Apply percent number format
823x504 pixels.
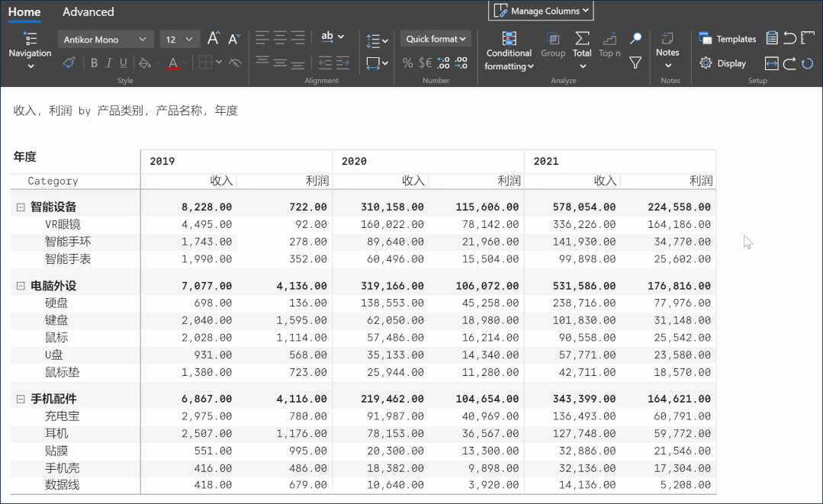[x=407, y=63]
